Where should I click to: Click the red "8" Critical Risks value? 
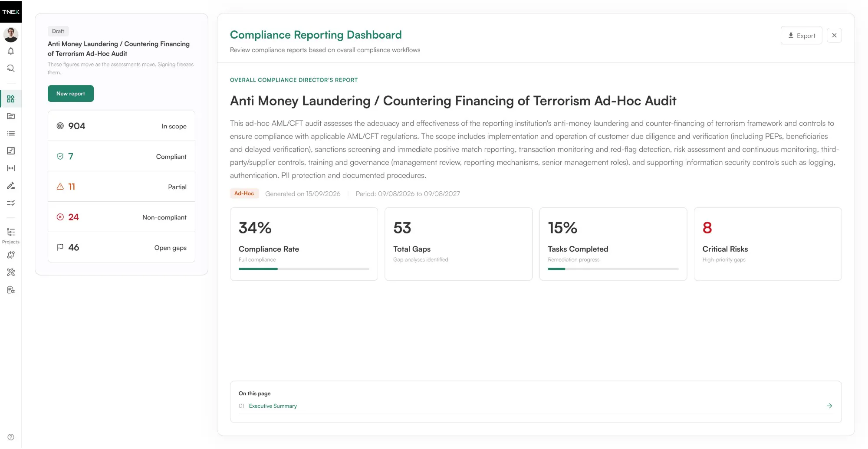707,228
